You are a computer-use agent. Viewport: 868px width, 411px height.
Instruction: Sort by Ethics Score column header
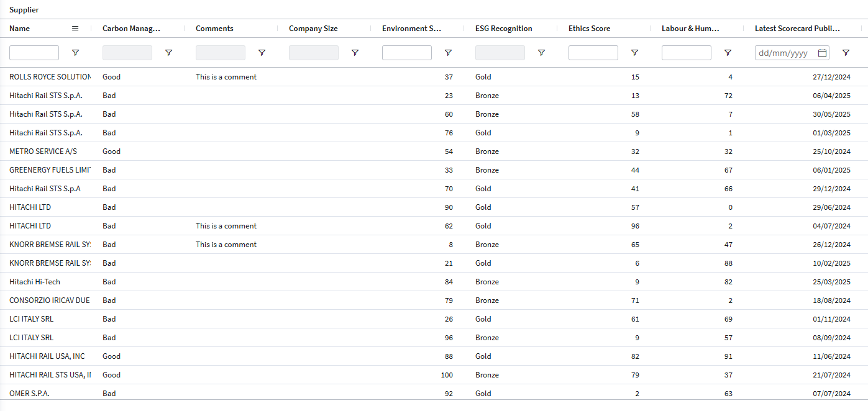click(x=590, y=29)
